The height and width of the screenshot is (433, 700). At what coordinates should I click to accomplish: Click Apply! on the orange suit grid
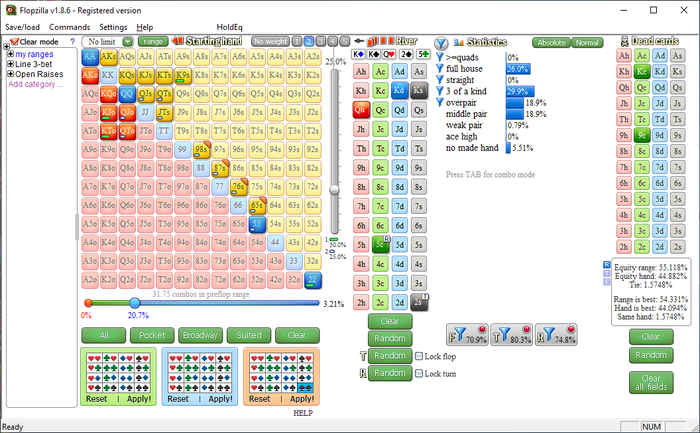(x=302, y=399)
